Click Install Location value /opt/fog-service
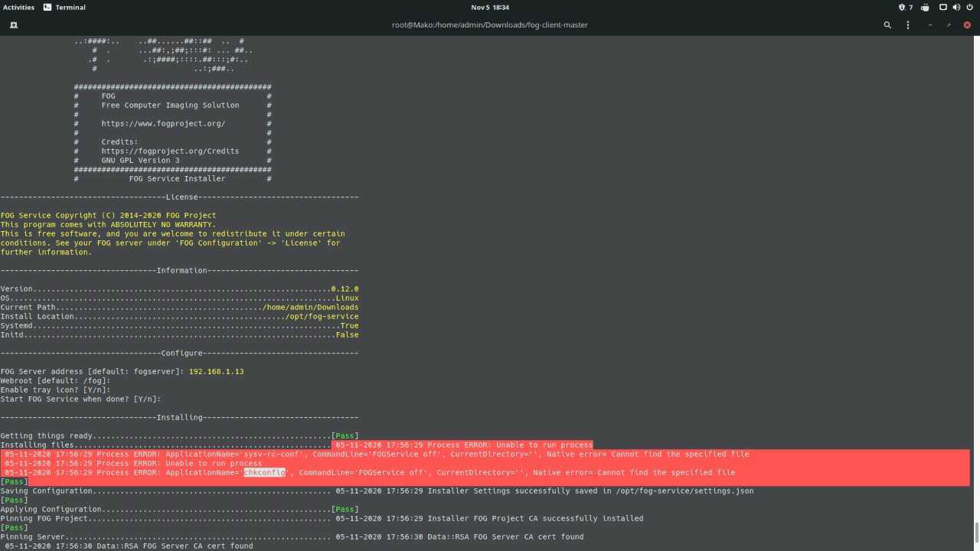The image size is (980, 551). click(x=322, y=316)
